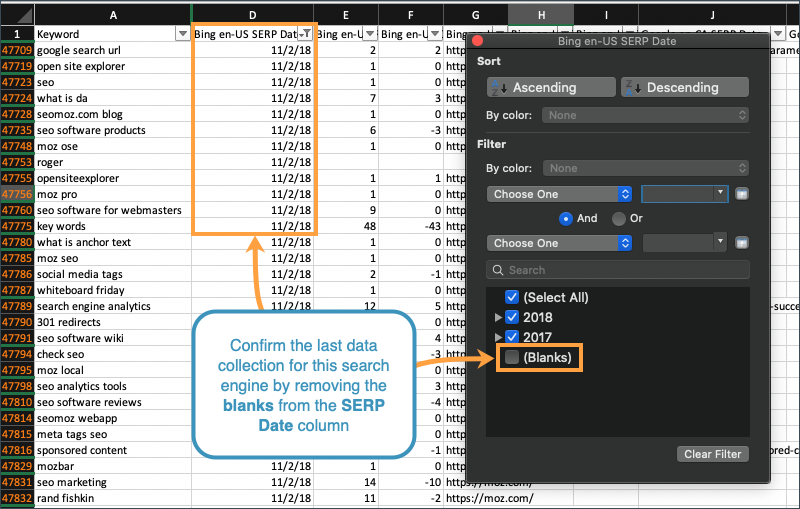Viewport: 800px width, 509px height.
Task: Click filter icon on Bing en-US SERP Date column
Action: (x=307, y=34)
